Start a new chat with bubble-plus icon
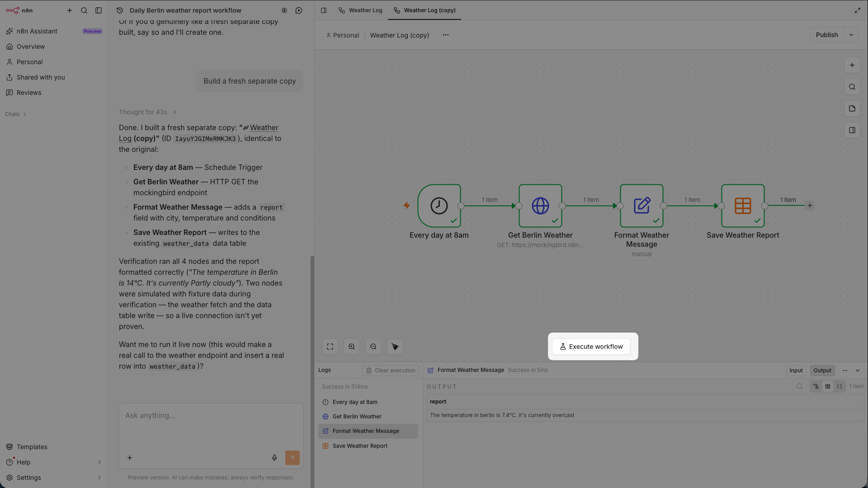This screenshot has width=868, height=488. coord(299,10)
